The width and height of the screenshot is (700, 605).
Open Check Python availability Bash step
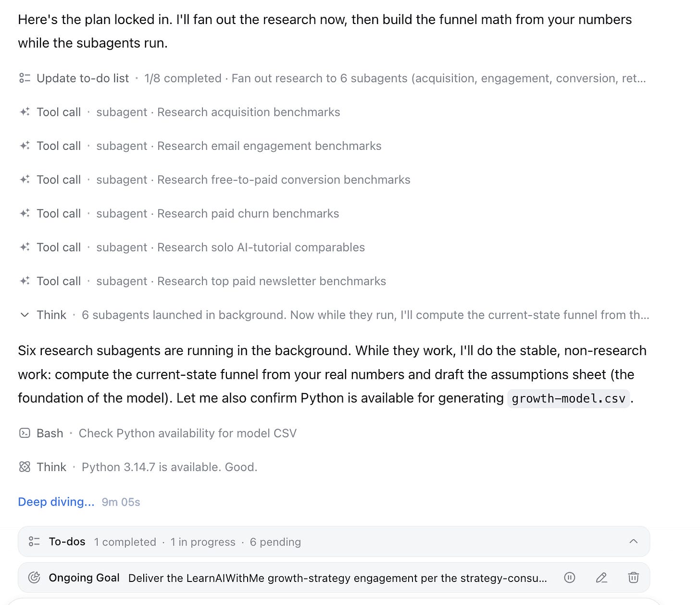(x=158, y=433)
